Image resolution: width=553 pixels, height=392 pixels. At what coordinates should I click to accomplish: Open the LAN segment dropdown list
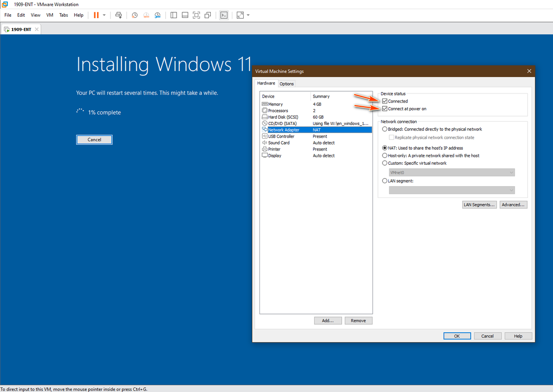[x=452, y=190]
